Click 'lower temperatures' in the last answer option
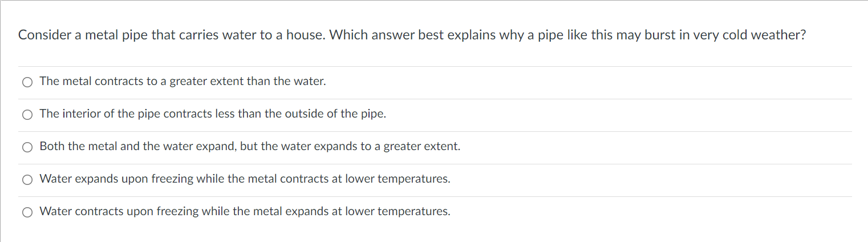868x242 pixels. coord(405,212)
